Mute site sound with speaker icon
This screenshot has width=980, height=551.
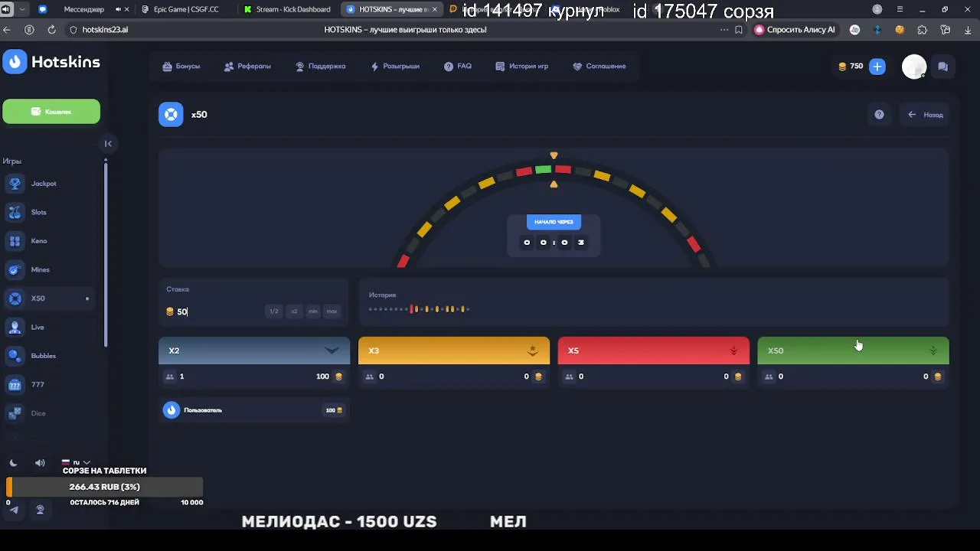coord(40,463)
